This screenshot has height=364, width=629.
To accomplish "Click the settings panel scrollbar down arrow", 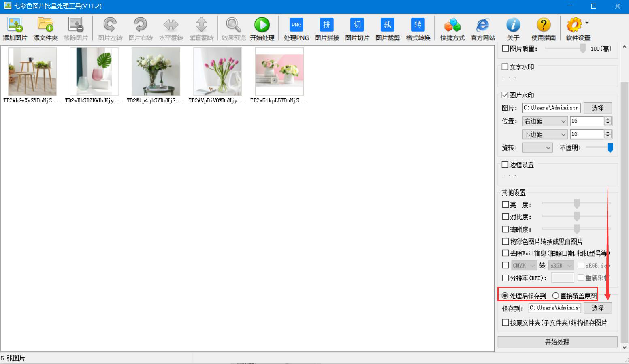I will tap(624, 347).
